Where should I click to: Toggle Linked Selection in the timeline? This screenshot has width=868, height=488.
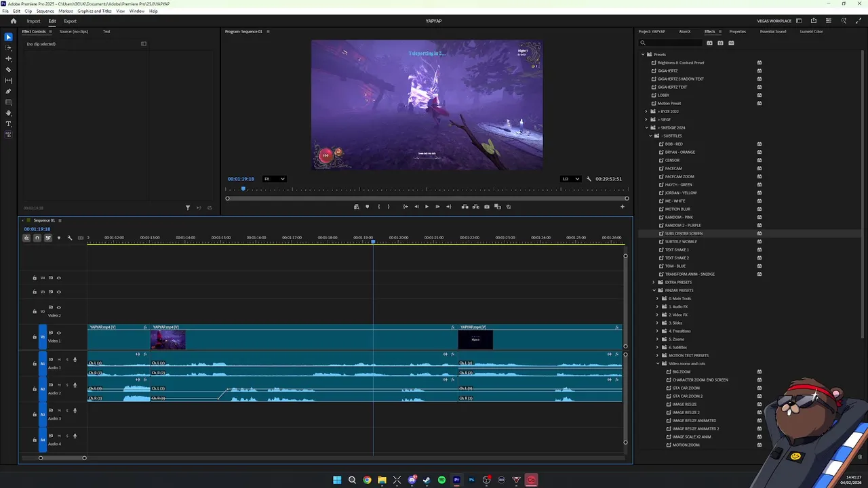[48, 238]
